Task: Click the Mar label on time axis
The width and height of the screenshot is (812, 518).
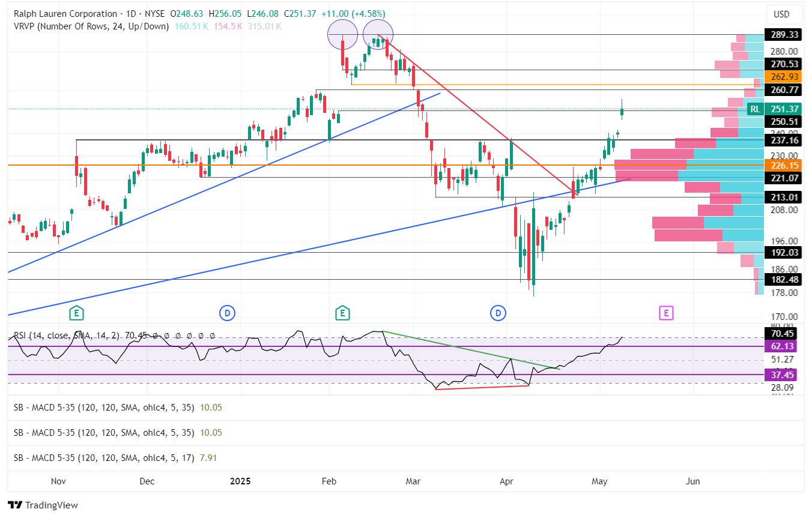Action: pos(413,481)
